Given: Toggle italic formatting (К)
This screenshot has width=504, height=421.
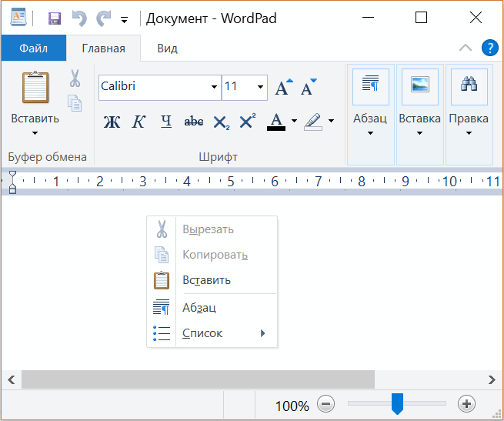Looking at the screenshot, I should tap(139, 122).
